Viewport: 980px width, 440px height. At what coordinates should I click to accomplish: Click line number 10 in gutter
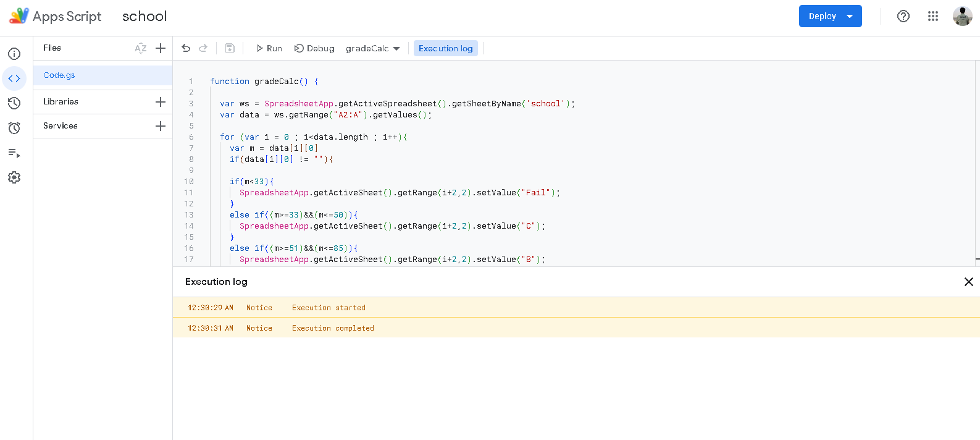click(189, 182)
